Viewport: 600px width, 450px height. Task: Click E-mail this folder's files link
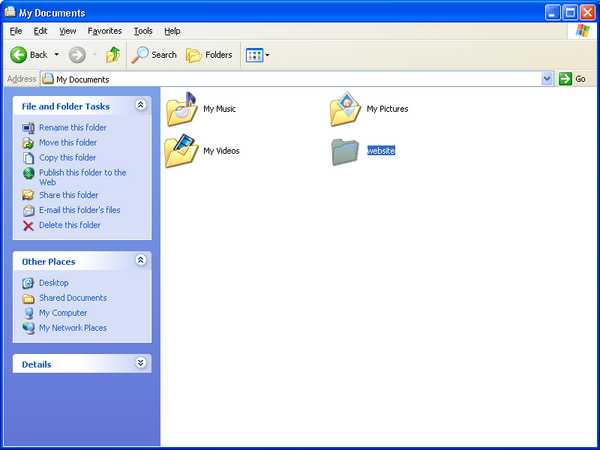(x=80, y=210)
